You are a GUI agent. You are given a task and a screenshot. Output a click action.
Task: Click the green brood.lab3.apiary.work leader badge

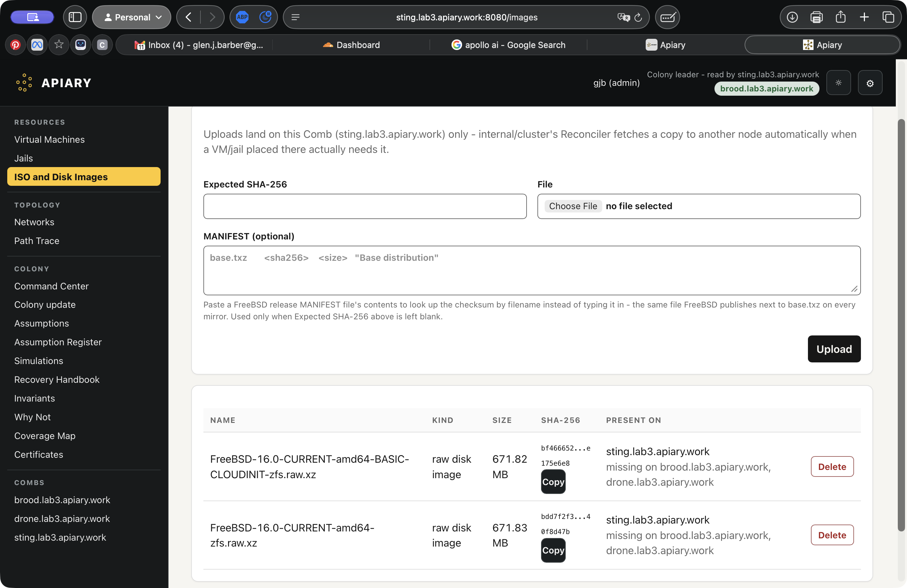pyautogui.click(x=766, y=89)
